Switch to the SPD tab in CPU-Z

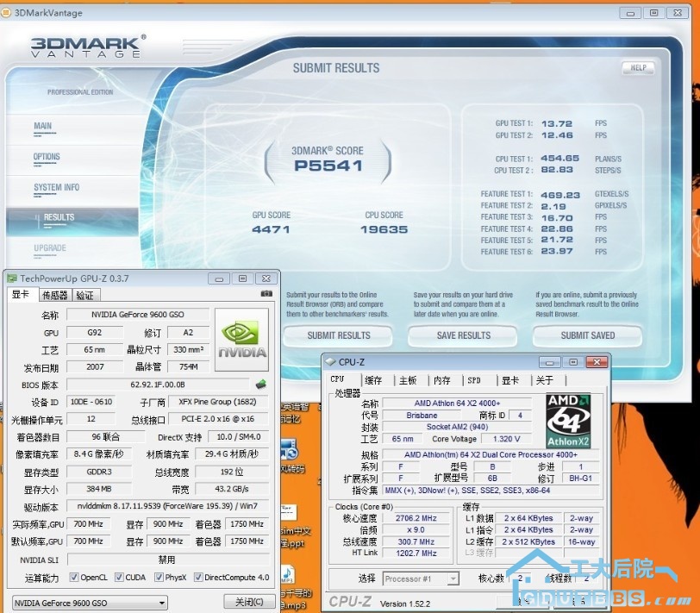[474, 380]
